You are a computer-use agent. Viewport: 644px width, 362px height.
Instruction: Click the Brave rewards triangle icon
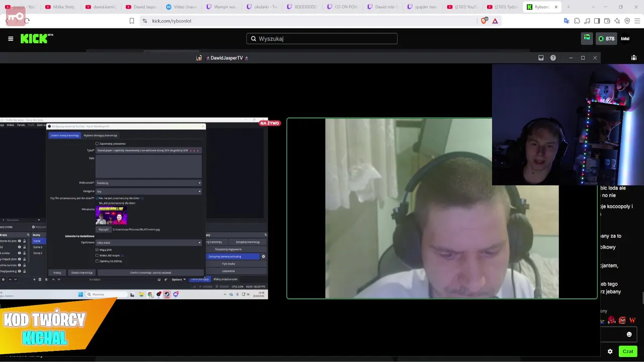495,21
